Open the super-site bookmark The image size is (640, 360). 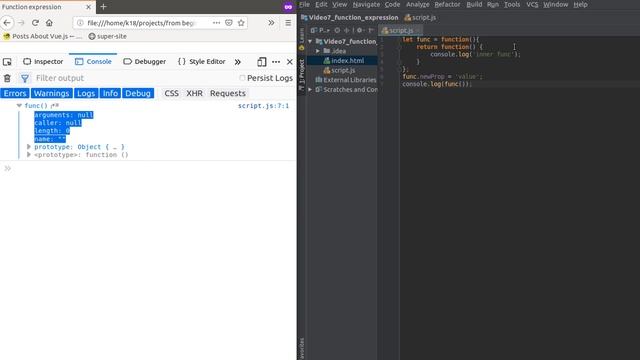coord(108,36)
